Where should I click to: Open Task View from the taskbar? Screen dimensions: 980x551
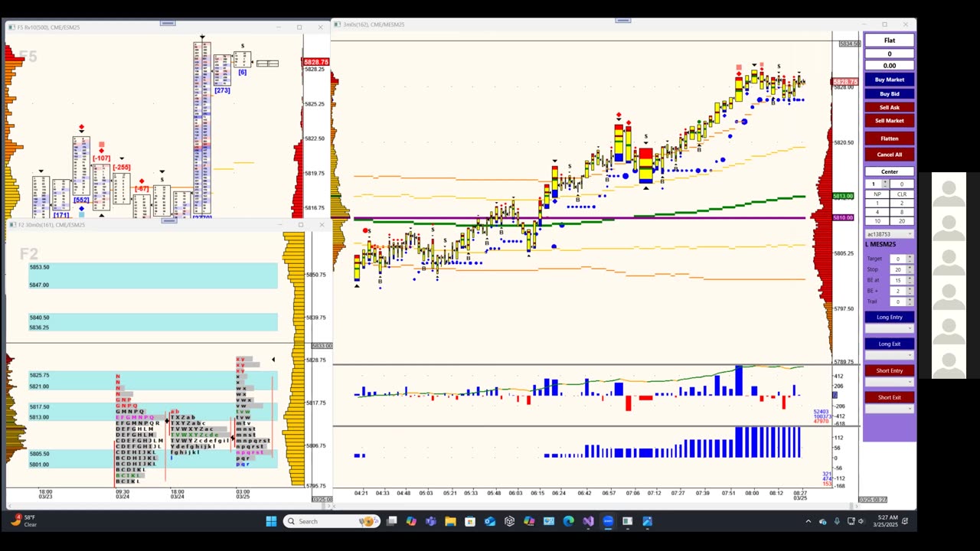click(x=391, y=521)
